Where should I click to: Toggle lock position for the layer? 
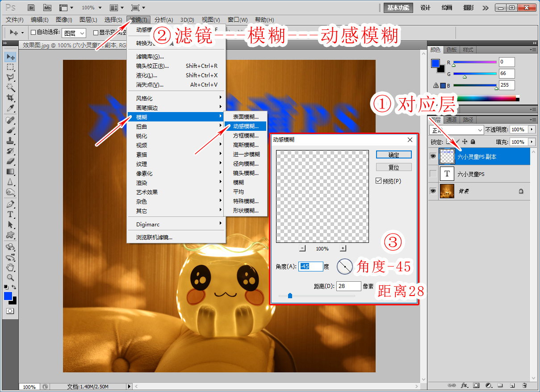coord(465,142)
